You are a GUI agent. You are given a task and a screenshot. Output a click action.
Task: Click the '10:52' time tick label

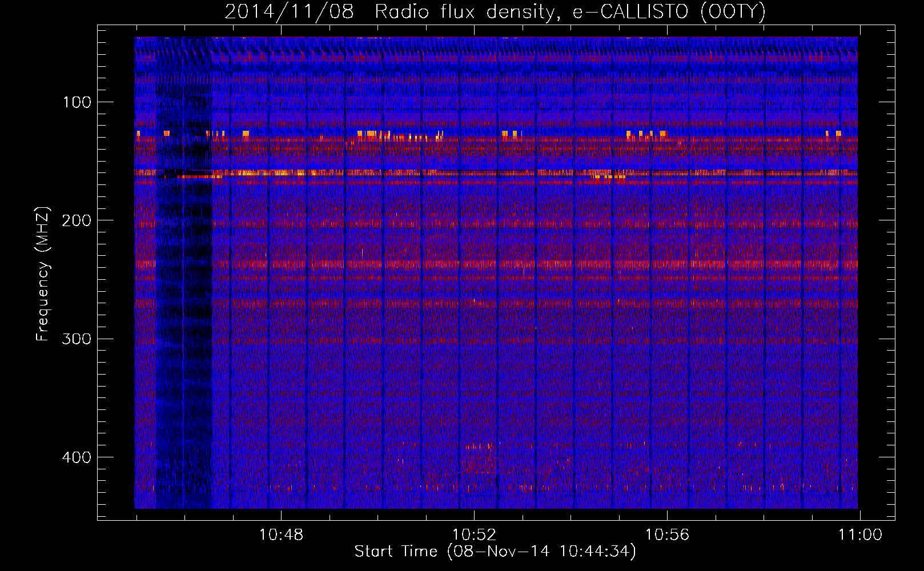[474, 535]
